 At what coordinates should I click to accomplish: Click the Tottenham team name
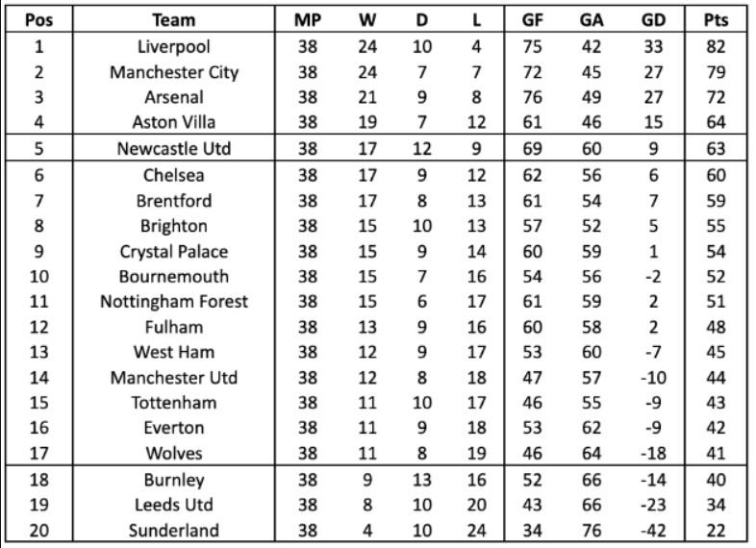174,403
